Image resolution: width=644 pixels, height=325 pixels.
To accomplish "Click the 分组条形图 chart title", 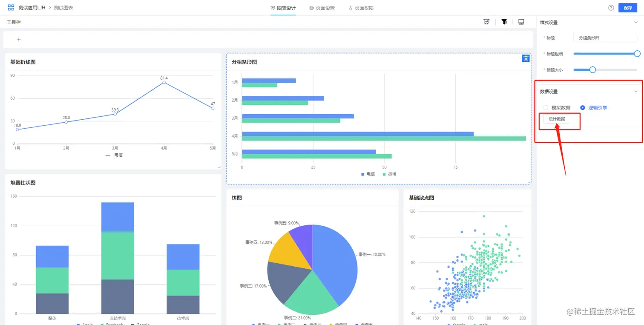I will tap(244, 62).
